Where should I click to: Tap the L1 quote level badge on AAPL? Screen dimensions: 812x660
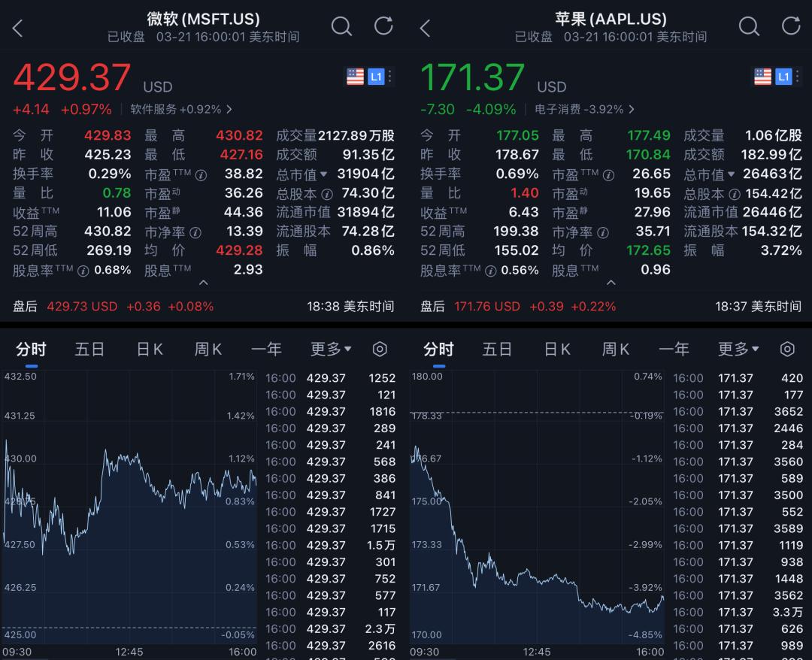783,77
